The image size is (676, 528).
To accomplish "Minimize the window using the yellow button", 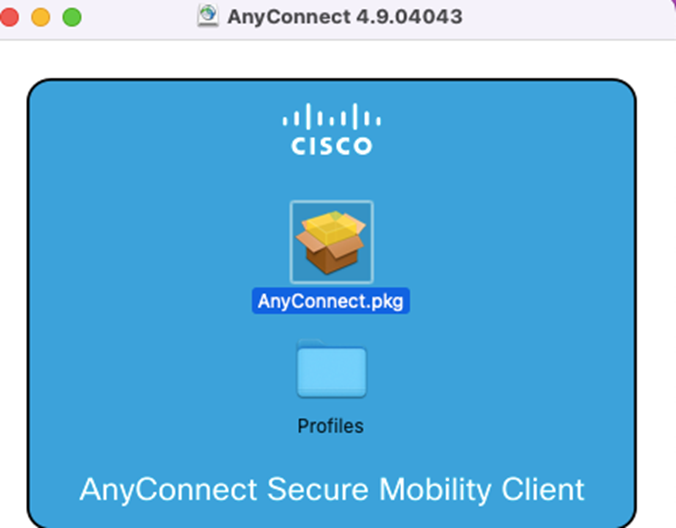I will pyautogui.click(x=41, y=17).
